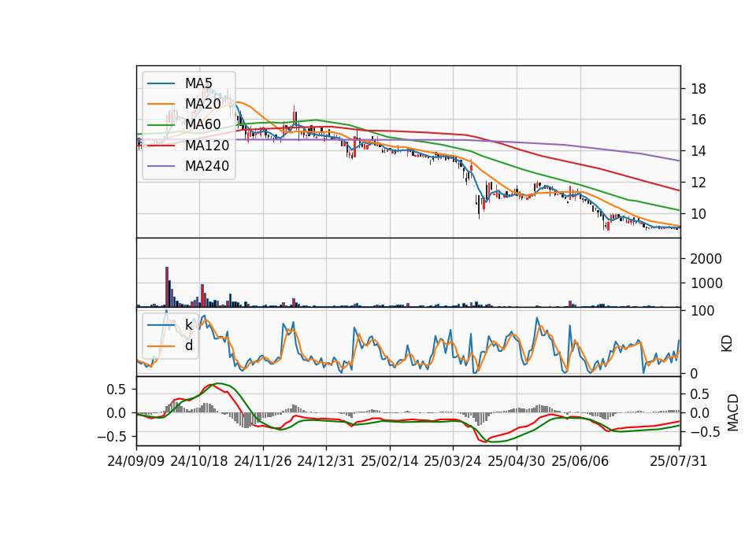The image size is (756, 543).
Task: Click the tallest volume bar in volume panel
Action: tap(167, 286)
